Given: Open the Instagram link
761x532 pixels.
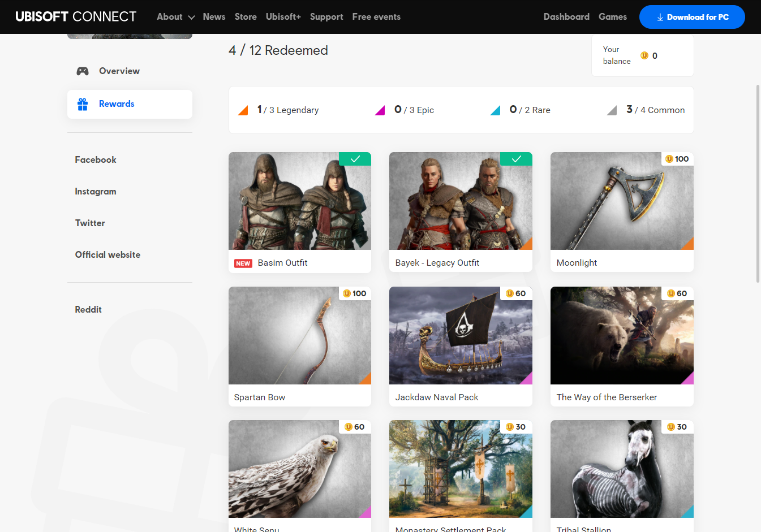Looking at the screenshot, I should pyautogui.click(x=96, y=192).
